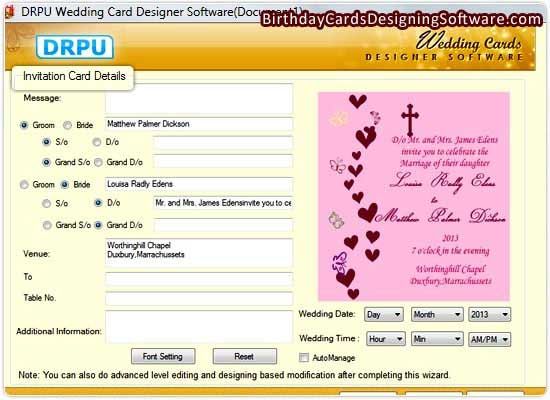This screenshot has height=400, width=550.
Task: Choose the D/o option under the groom name
Action: [97, 142]
